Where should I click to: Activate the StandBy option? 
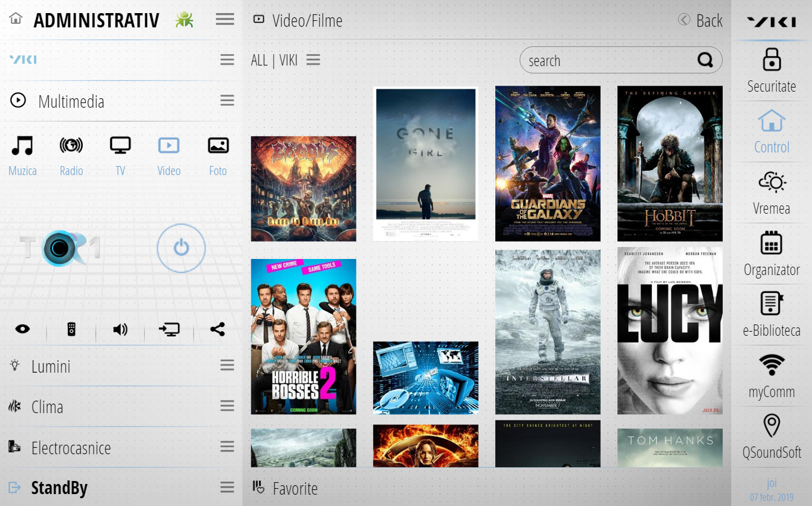click(x=59, y=487)
